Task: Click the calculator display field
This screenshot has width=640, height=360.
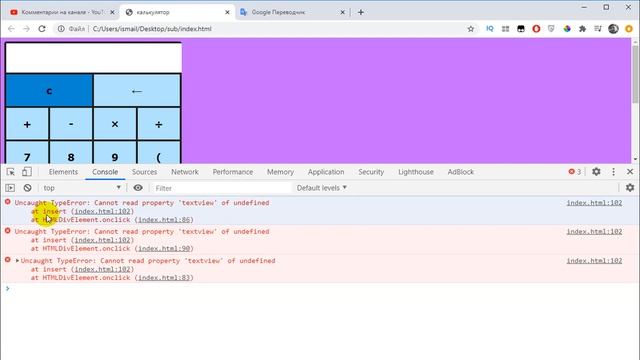Action: 93,58
